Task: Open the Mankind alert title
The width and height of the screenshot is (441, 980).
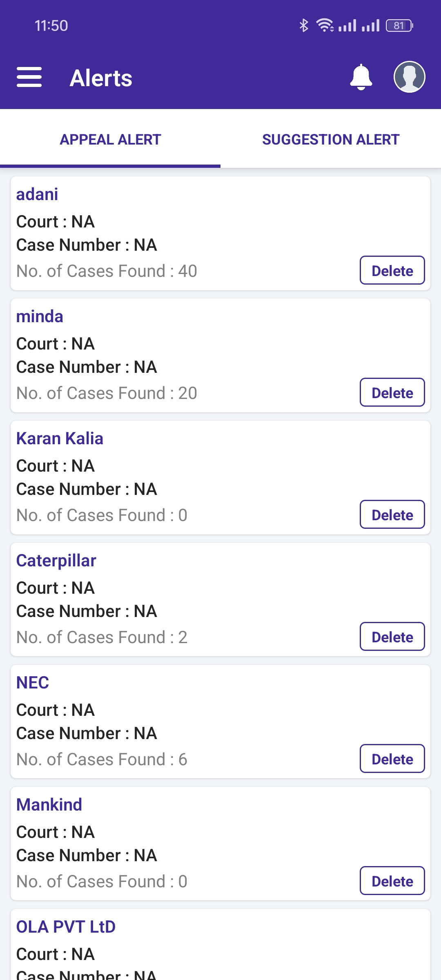Action: coord(49,805)
